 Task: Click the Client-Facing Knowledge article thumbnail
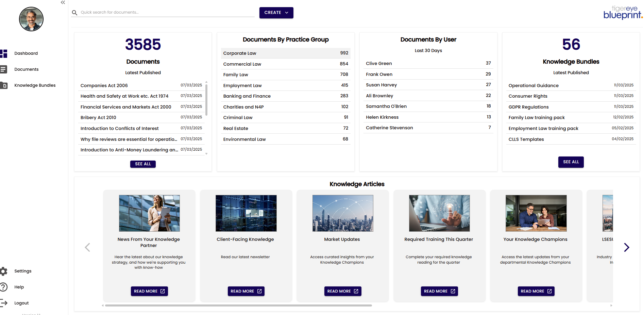pos(246,213)
